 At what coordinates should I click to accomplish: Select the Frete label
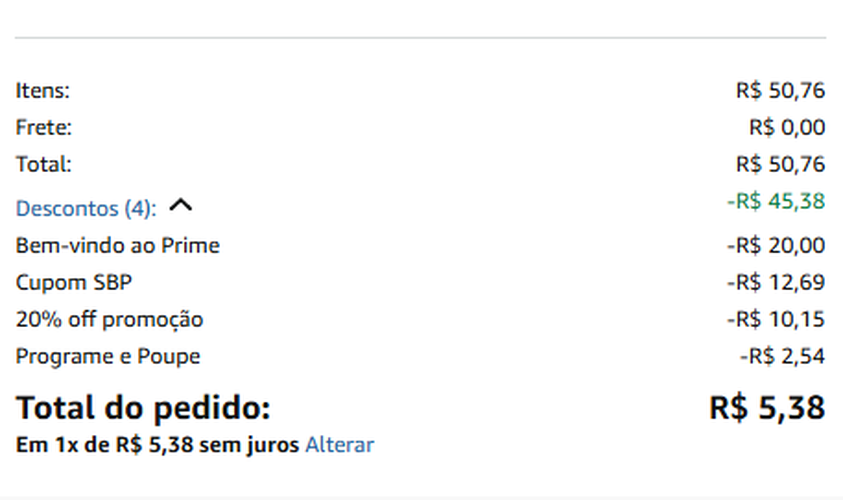[x=44, y=128]
